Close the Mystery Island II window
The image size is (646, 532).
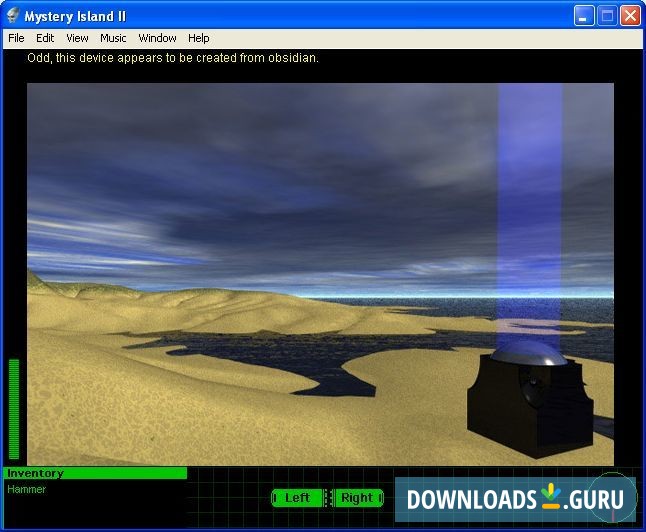click(x=630, y=16)
